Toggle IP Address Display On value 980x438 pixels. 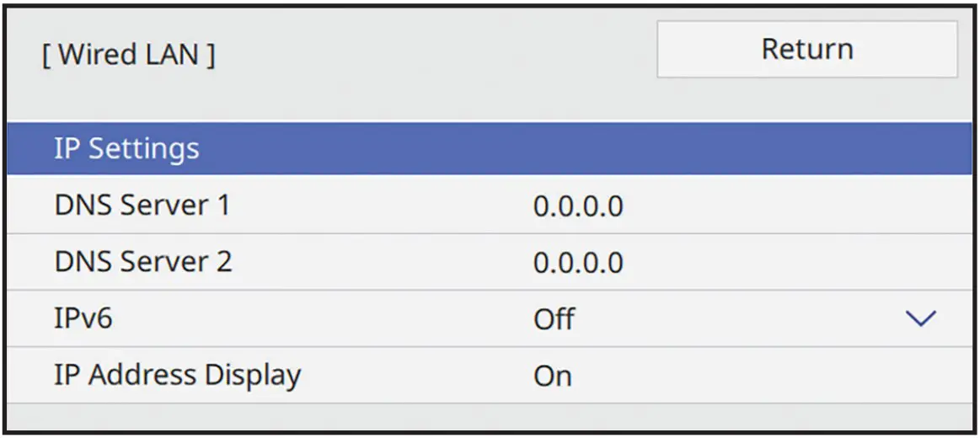click(553, 376)
